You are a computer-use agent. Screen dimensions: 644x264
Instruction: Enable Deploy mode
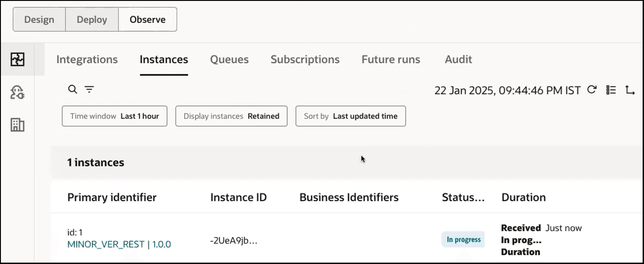point(91,19)
